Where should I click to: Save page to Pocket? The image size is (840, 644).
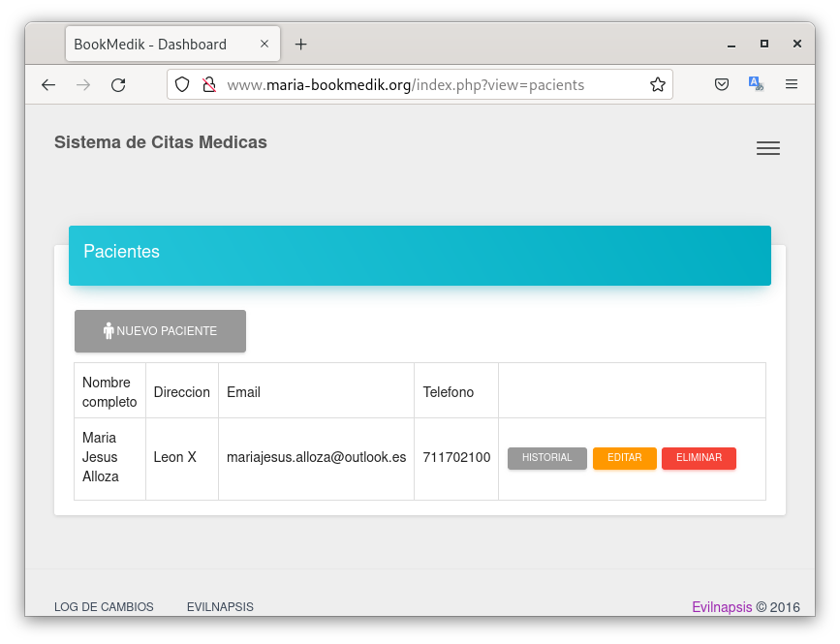click(722, 85)
